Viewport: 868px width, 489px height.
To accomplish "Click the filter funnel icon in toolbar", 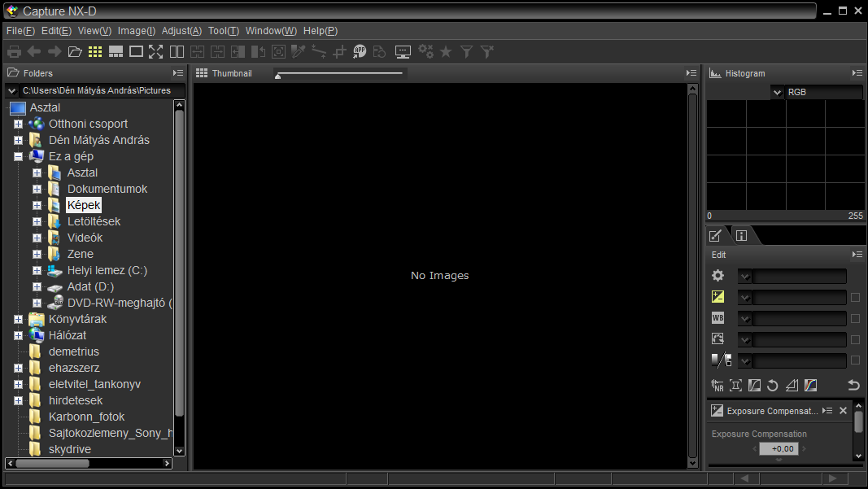I will (466, 52).
